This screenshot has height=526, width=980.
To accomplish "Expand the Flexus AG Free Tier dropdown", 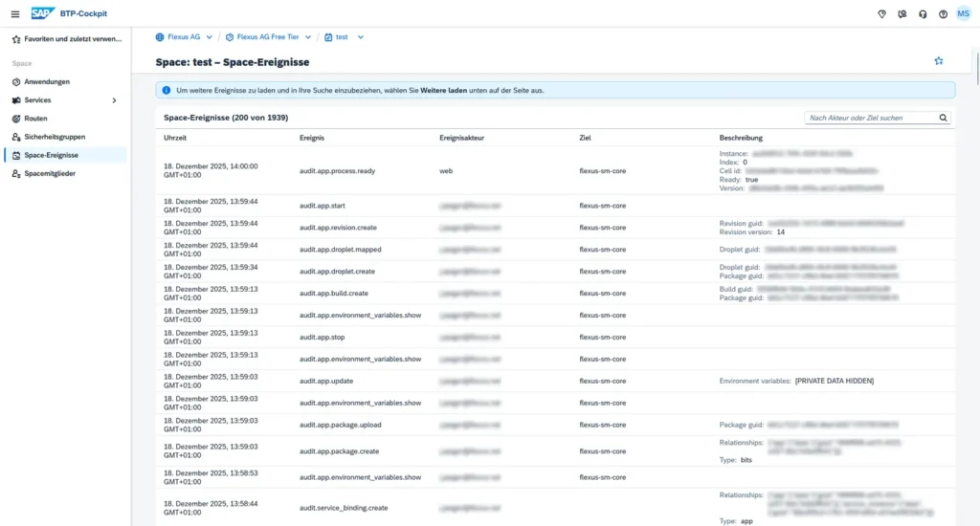I will pyautogui.click(x=308, y=37).
